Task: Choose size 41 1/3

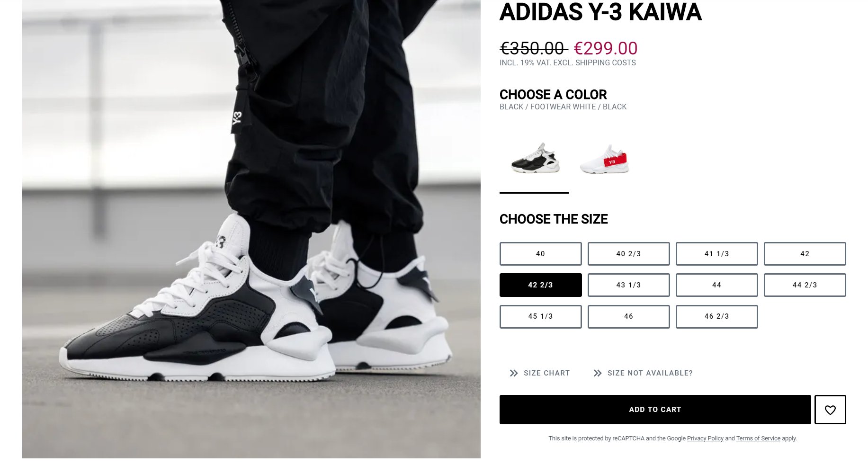Action: pos(717,254)
